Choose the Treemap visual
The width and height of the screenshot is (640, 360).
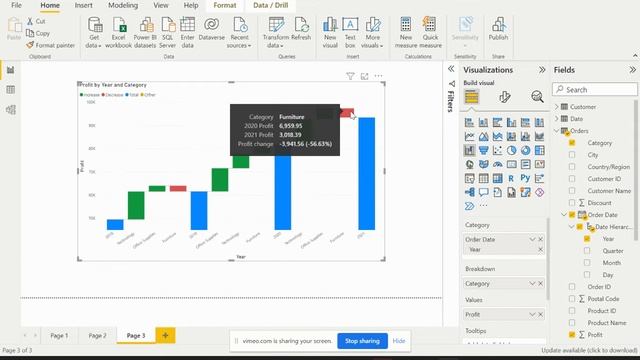coord(539,150)
